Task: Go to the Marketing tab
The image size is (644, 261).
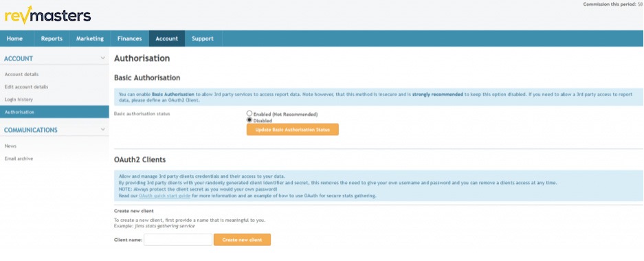Action: (90, 38)
